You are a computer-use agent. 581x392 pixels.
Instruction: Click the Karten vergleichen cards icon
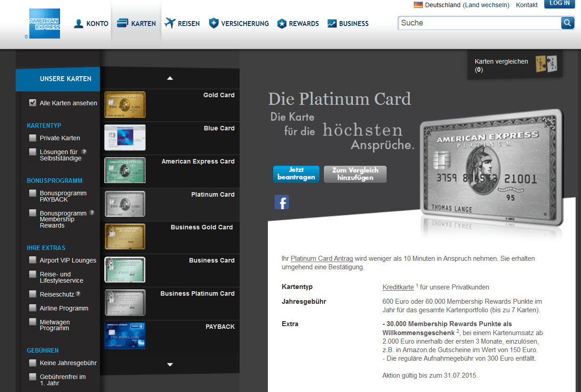click(546, 65)
